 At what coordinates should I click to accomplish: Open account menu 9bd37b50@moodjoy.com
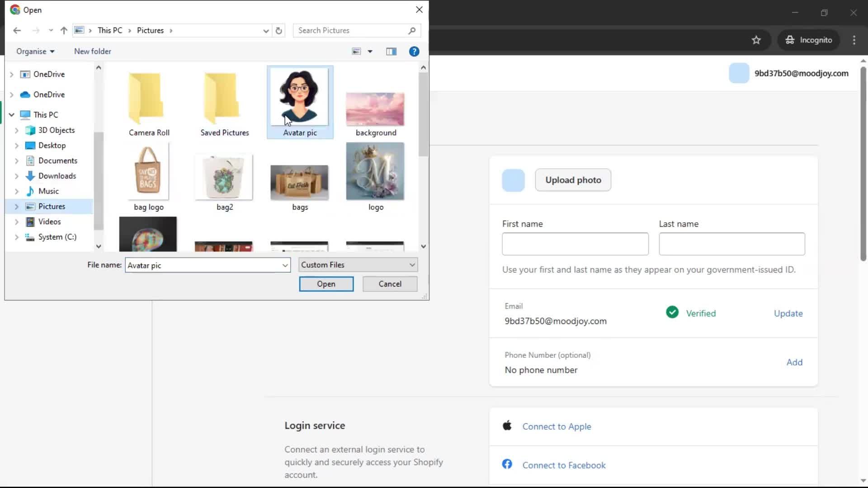click(789, 73)
